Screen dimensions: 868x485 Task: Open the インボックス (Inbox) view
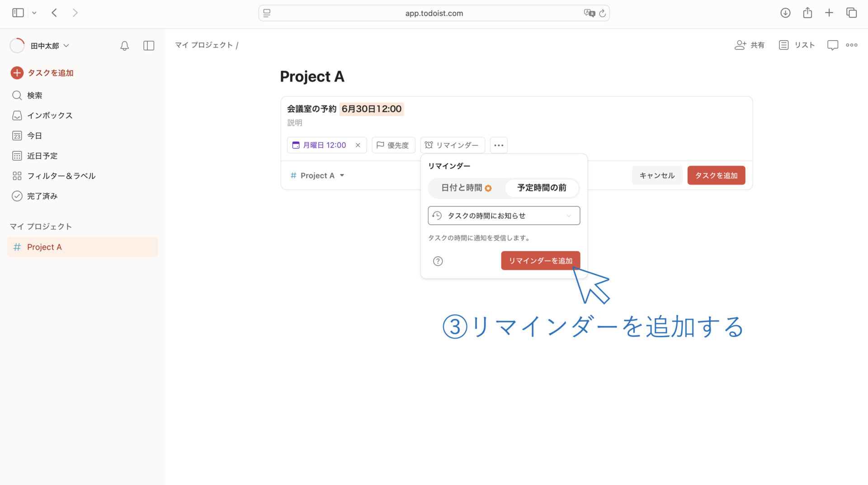[x=50, y=115]
